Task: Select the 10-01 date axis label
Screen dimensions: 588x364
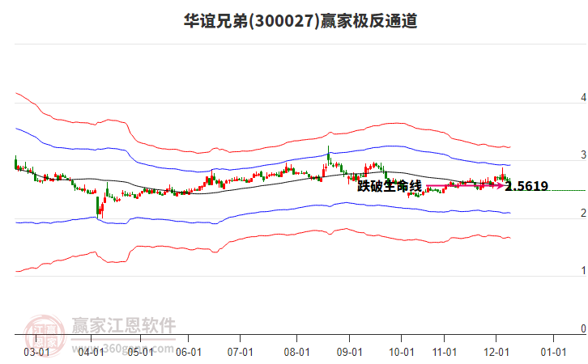Action: [x=402, y=352]
